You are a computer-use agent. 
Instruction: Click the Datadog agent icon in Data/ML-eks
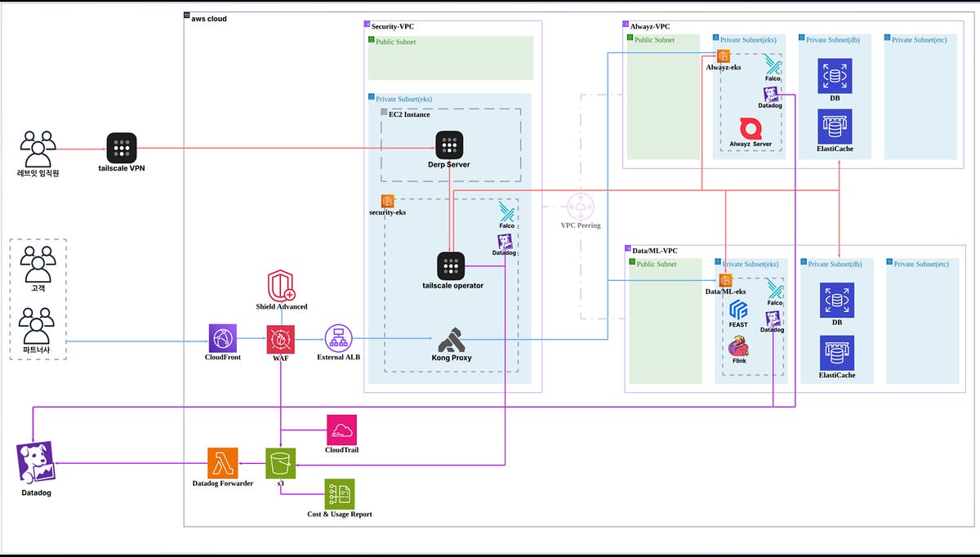click(772, 319)
